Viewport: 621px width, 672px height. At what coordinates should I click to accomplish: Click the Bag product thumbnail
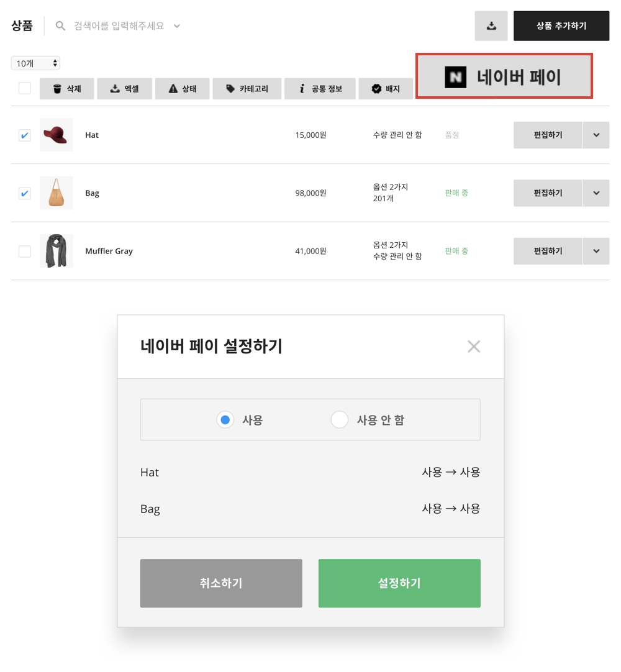pyautogui.click(x=57, y=193)
